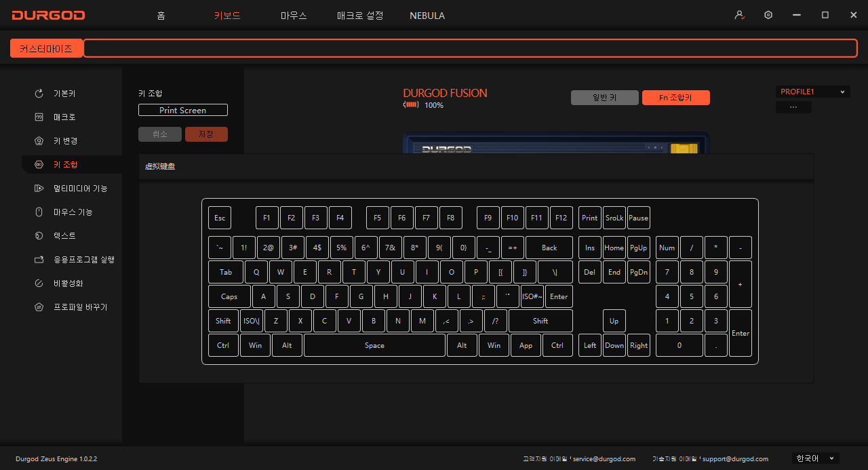This screenshot has width=868, height=470.
Task: Click the 응용프로그램 실행 folder icon
Action: (x=39, y=260)
